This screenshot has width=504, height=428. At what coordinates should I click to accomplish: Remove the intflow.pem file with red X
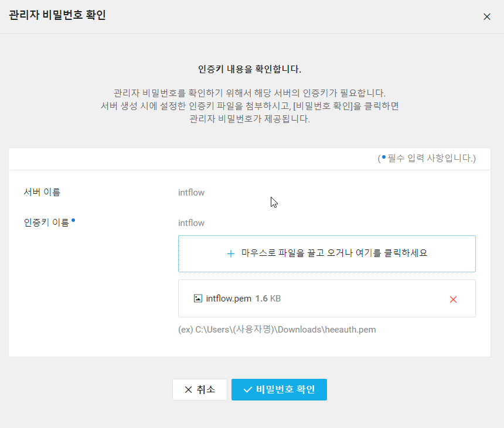[x=453, y=299]
